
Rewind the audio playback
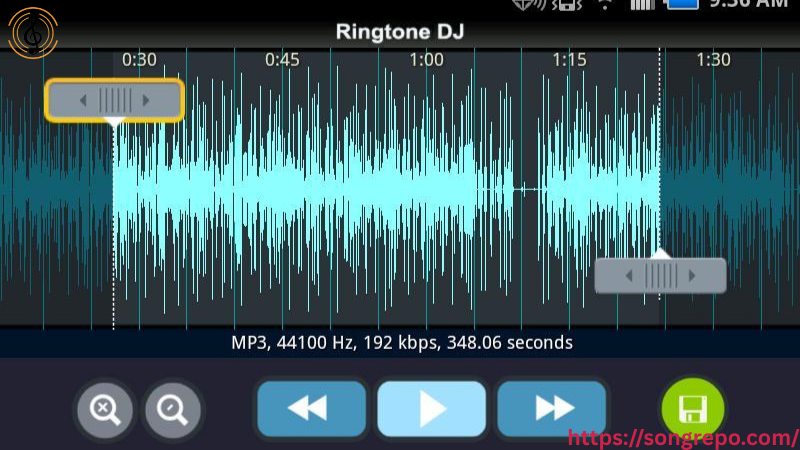coord(311,409)
